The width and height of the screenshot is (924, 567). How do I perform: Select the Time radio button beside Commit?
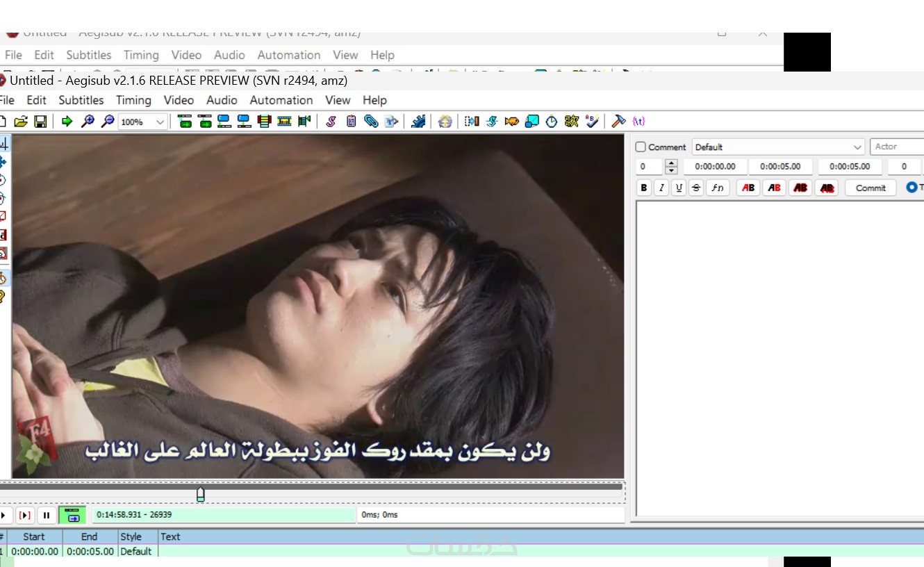911,188
